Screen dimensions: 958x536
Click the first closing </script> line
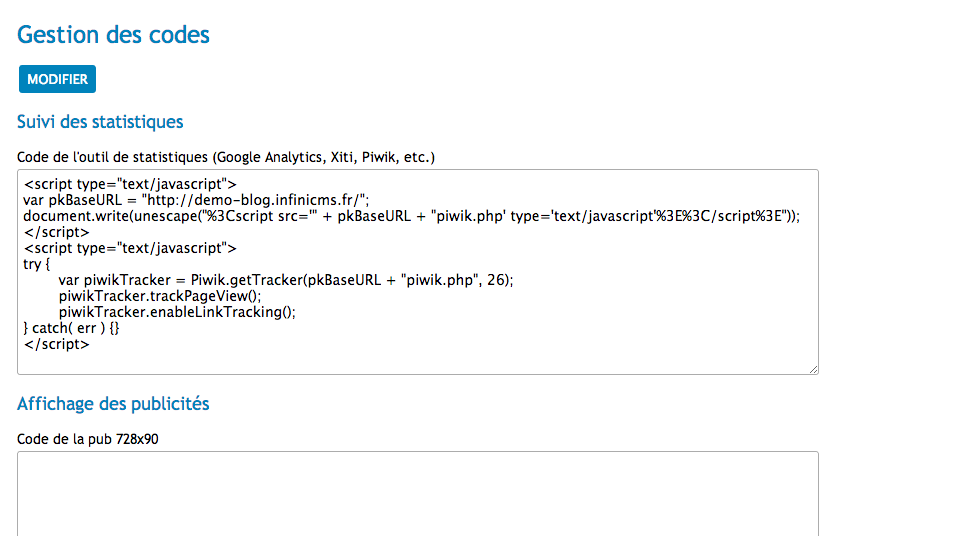57,232
